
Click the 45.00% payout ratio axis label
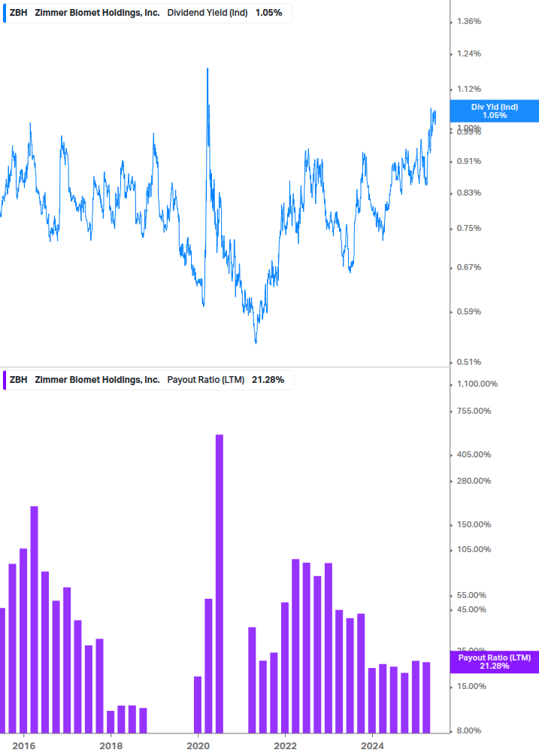[x=471, y=609]
